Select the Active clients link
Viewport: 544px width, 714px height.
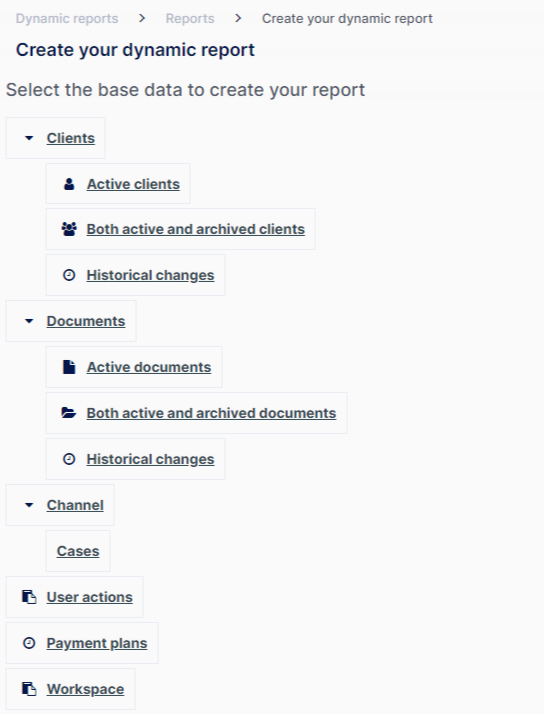(133, 184)
